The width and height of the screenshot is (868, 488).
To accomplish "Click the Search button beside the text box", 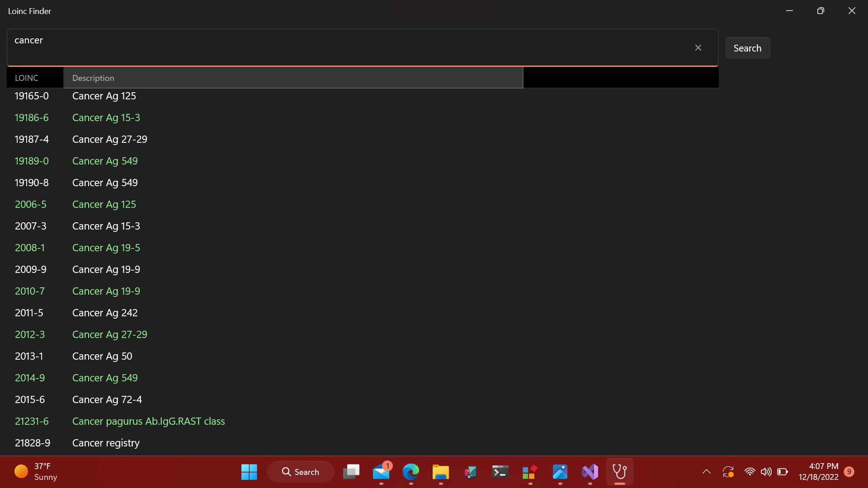I will pos(747,48).
